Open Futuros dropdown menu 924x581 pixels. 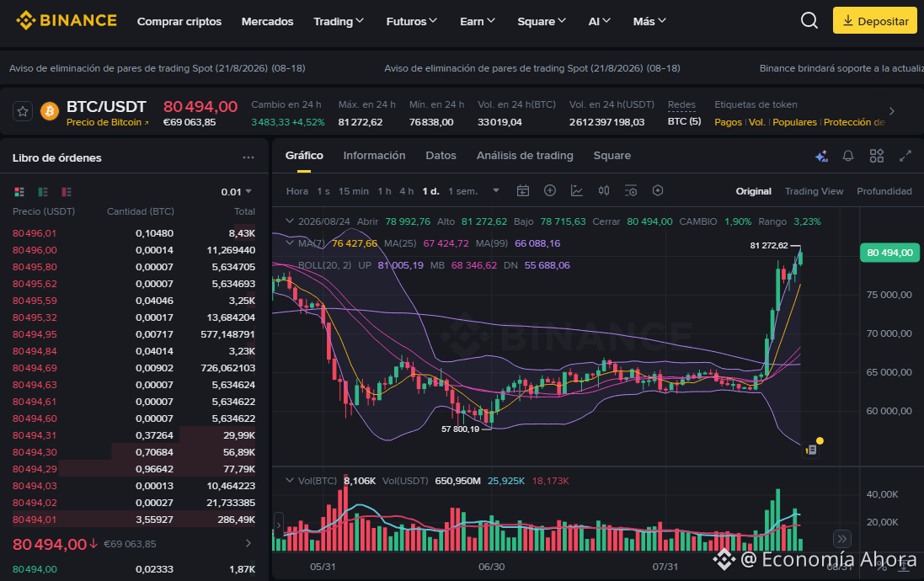click(411, 21)
